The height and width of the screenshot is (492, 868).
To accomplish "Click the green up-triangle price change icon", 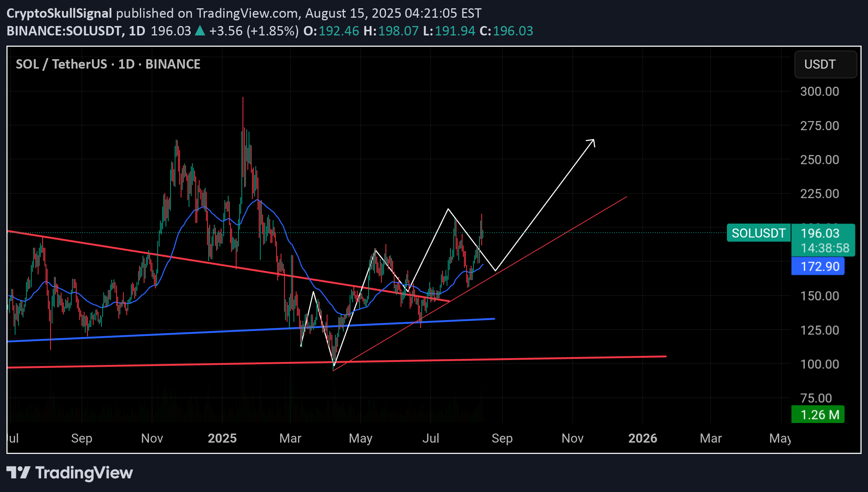I will (200, 31).
